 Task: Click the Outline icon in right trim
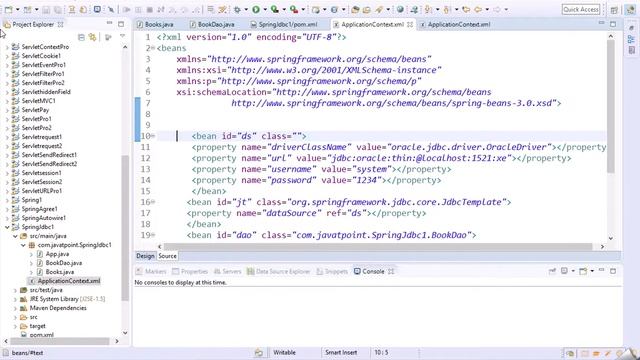631,39
